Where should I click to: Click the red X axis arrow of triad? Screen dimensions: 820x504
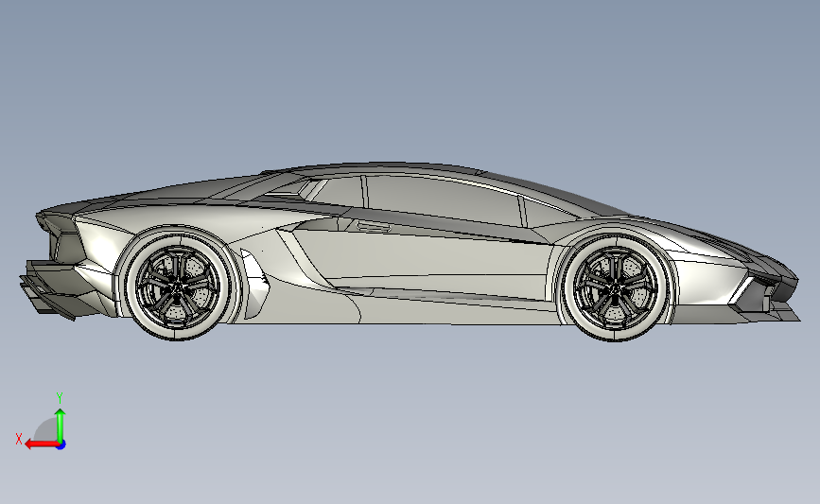41,444
